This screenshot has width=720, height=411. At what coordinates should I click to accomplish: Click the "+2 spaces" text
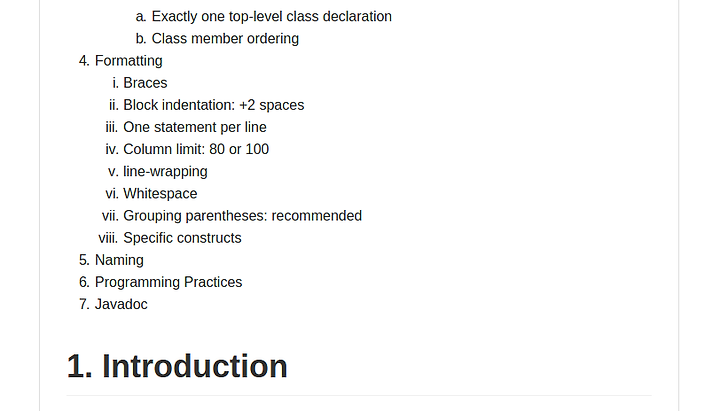(272, 105)
